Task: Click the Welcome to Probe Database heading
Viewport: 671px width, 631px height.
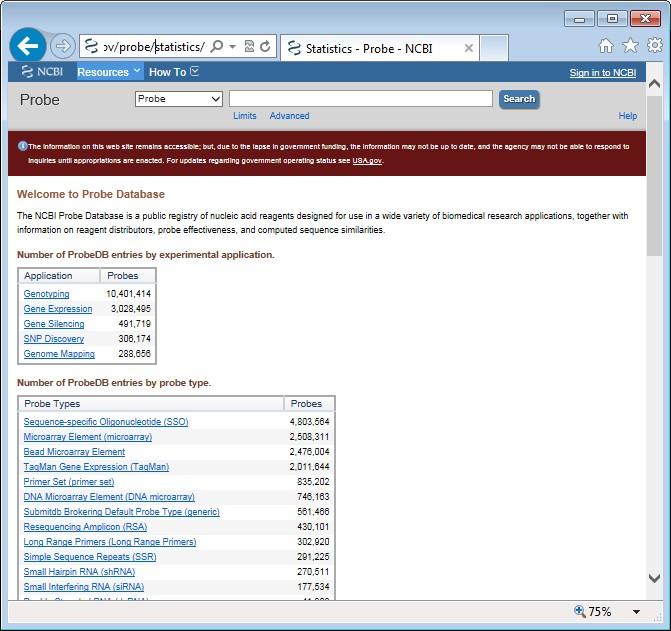Action: pyautogui.click(x=91, y=194)
